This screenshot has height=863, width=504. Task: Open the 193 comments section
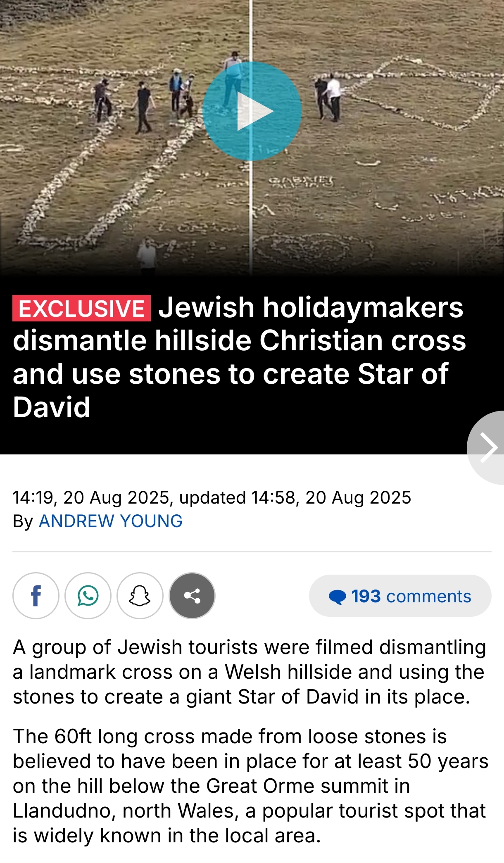click(400, 596)
